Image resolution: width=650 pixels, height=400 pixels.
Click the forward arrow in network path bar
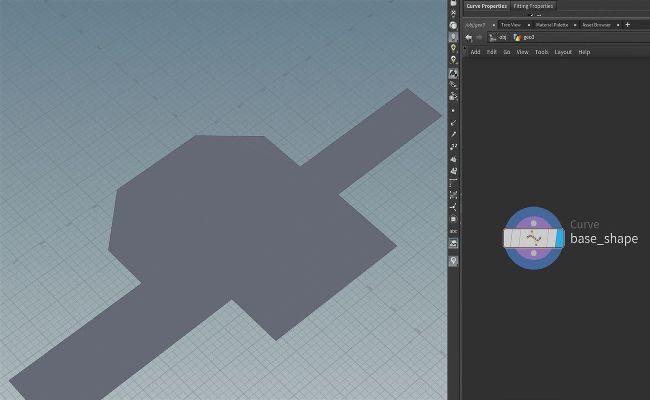[x=480, y=37]
